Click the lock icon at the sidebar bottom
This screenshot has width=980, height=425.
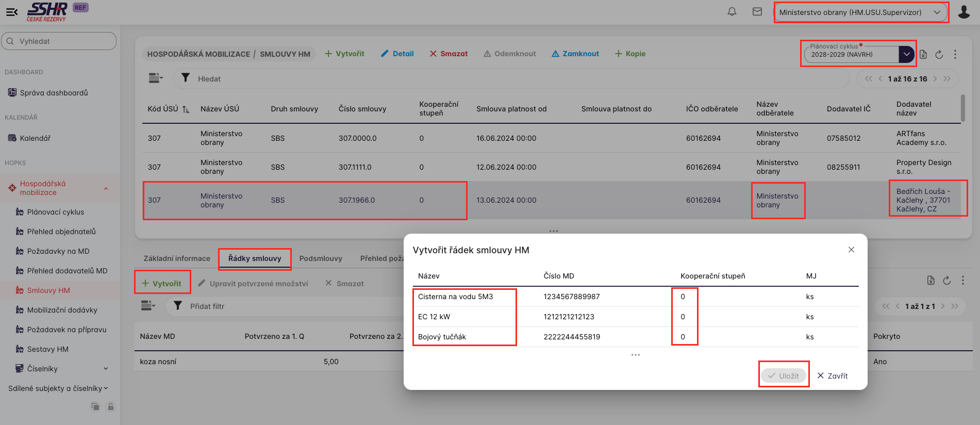(110, 406)
